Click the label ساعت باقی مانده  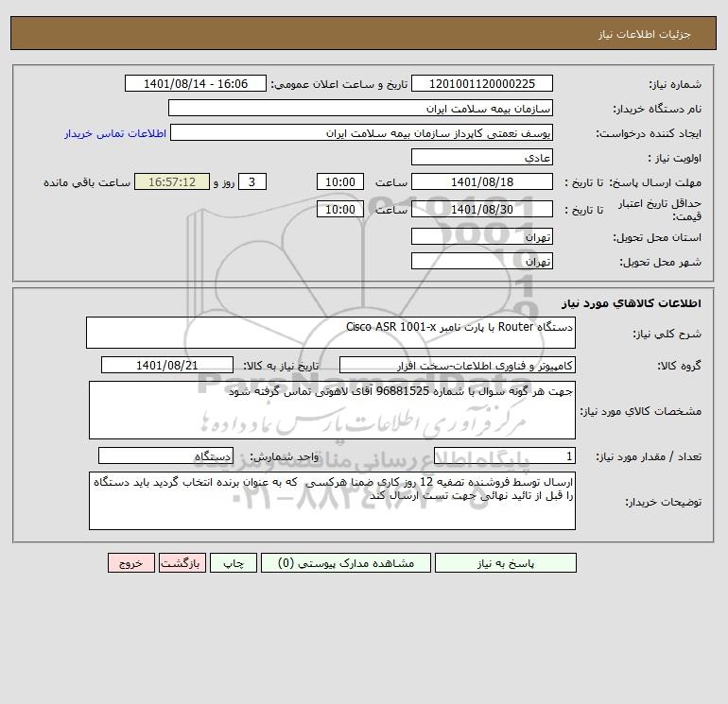(x=87, y=182)
